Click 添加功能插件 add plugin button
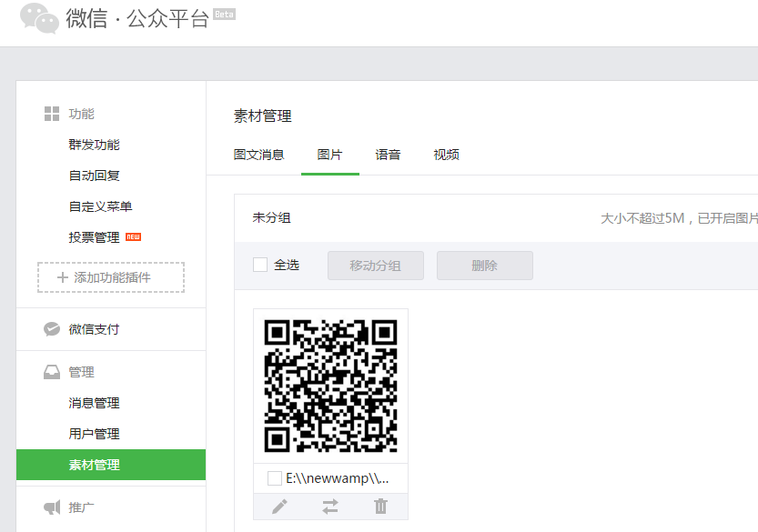758x532 pixels. pos(111,277)
